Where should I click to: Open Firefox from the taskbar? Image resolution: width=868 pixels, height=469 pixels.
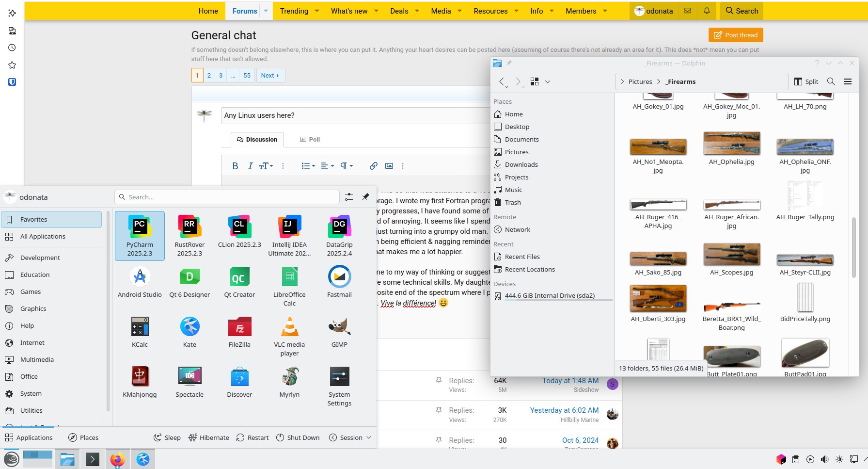point(117,459)
